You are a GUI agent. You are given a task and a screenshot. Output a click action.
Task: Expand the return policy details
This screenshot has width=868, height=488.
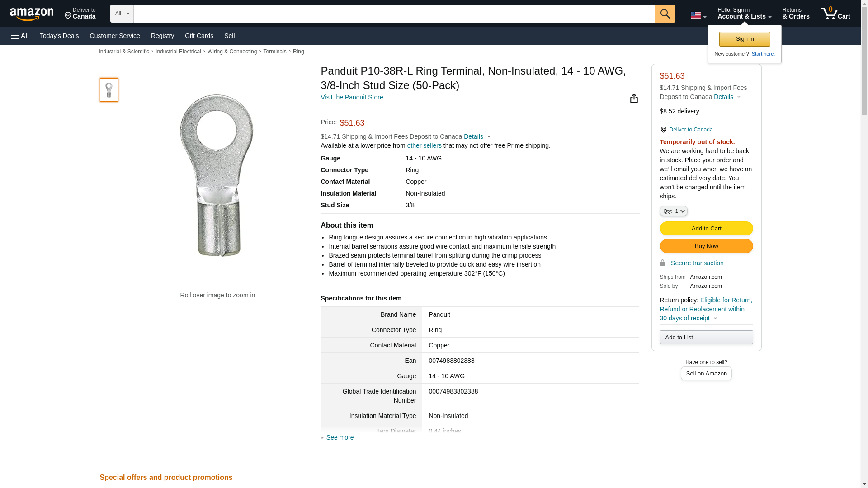tap(715, 318)
